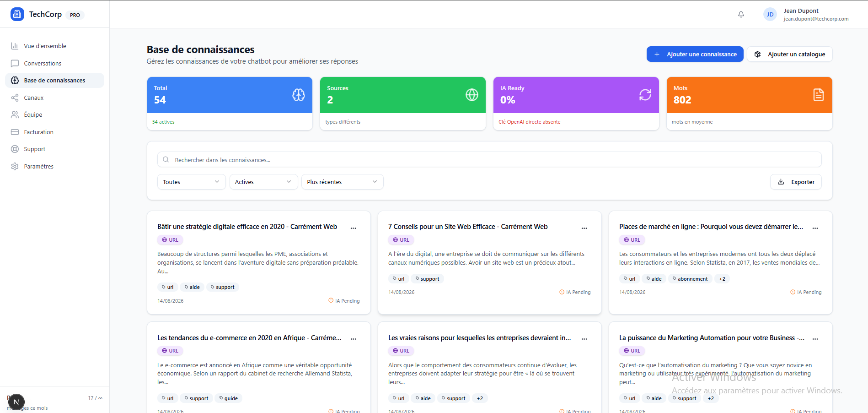Click the URL badge on 7 Conseils card

401,240
